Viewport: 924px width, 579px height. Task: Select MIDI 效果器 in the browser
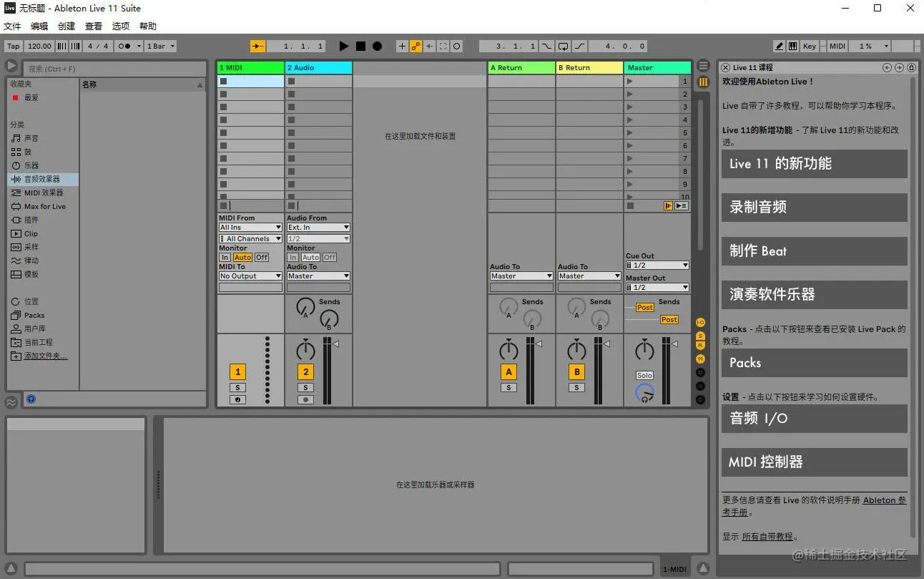(x=42, y=193)
